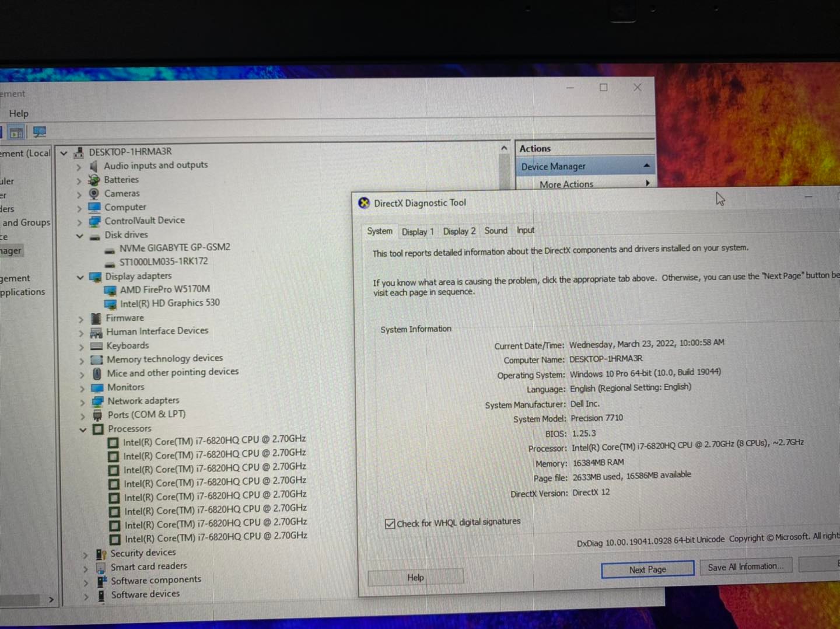Click the device tree scrollbar up arrow
The width and height of the screenshot is (840, 629).
[x=504, y=149]
